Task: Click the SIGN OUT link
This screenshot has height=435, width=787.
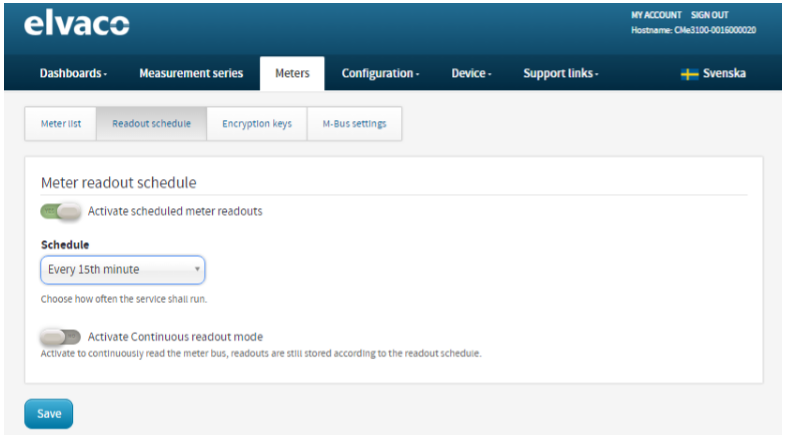Action: click(709, 15)
